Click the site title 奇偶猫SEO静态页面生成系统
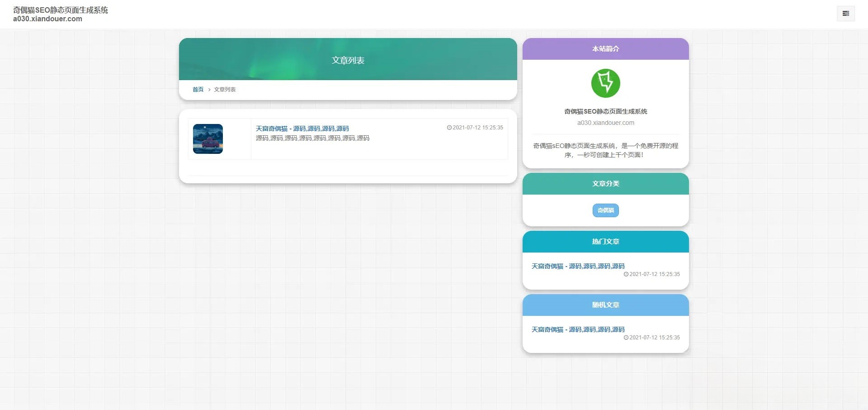The image size is (868, 410). [x=61, y=10]
